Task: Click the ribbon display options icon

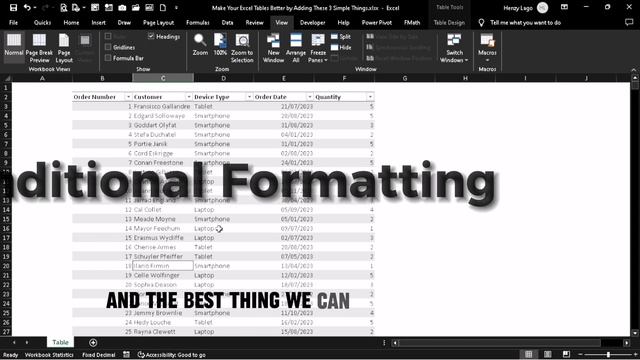Action: click(564, 7)
